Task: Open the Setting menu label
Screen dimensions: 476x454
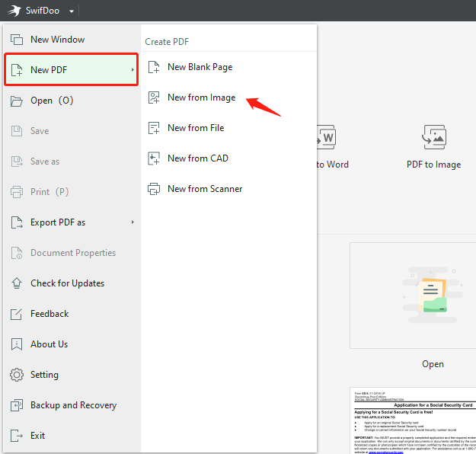Action: [44, 375]
